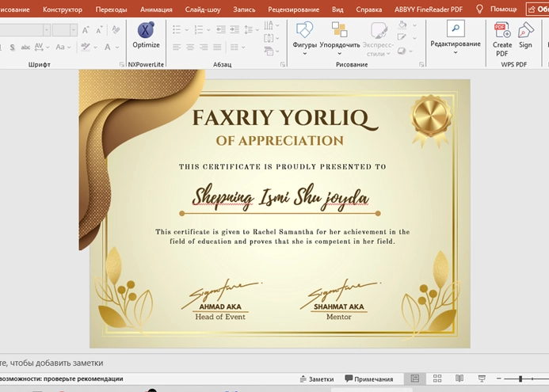Open the Рецензирование tab

[293, 10]
